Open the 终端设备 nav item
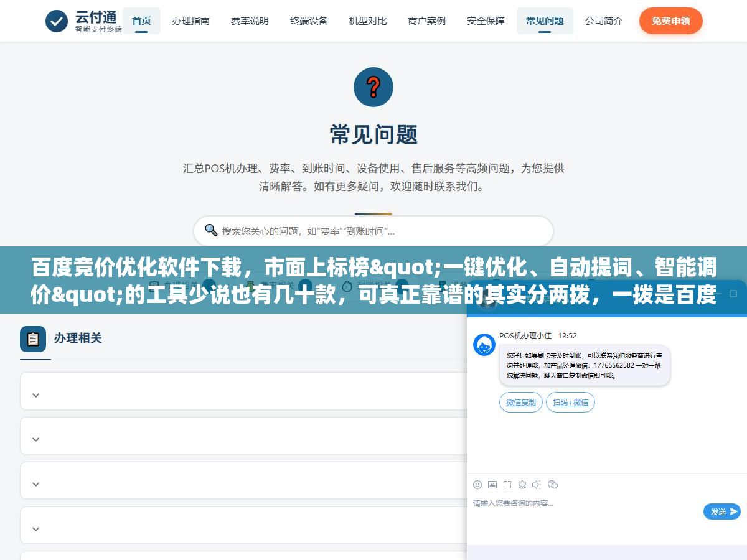This screenshot has width=747, height=560. point(309,21)
